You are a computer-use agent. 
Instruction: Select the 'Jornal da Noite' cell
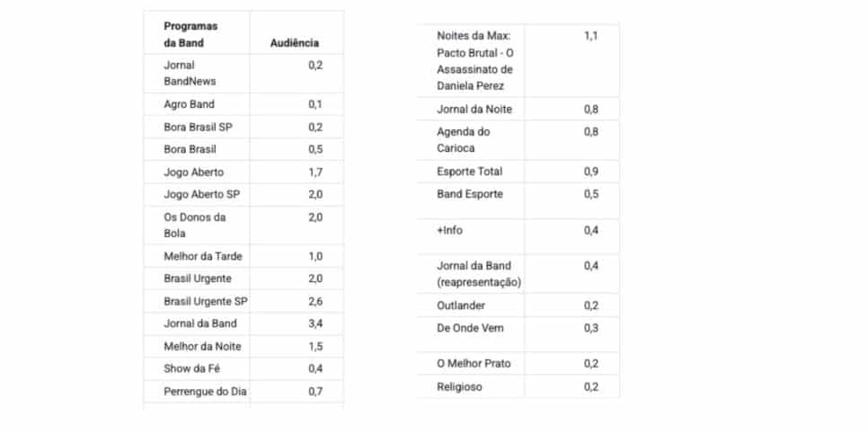pos(474,110)
